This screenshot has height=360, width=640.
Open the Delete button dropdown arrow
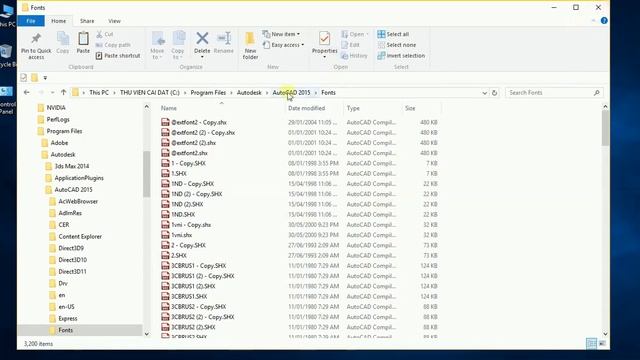pyautogui.click(x=202, y=57)
